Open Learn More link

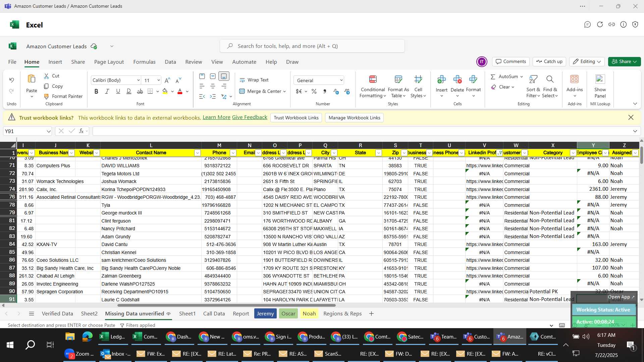(x=216, y=117)
